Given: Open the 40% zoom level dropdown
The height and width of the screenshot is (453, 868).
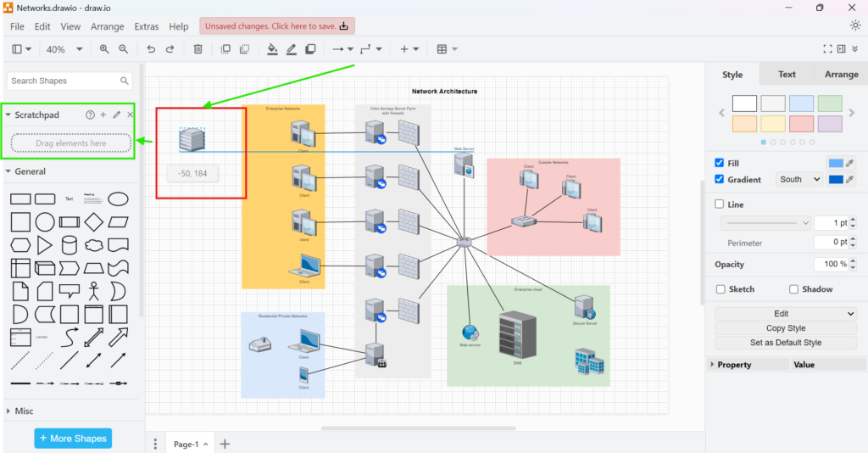Looking at the screenshot, I should pos(64,49).
